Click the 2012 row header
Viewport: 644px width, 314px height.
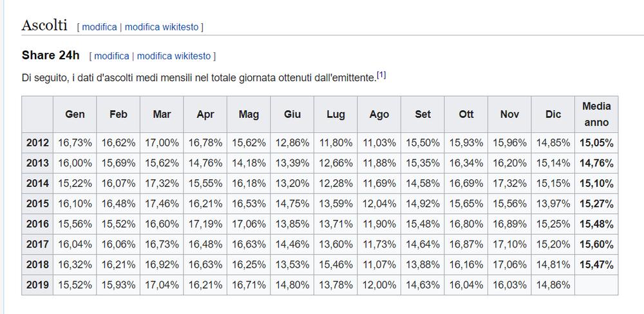pos(37,142)
